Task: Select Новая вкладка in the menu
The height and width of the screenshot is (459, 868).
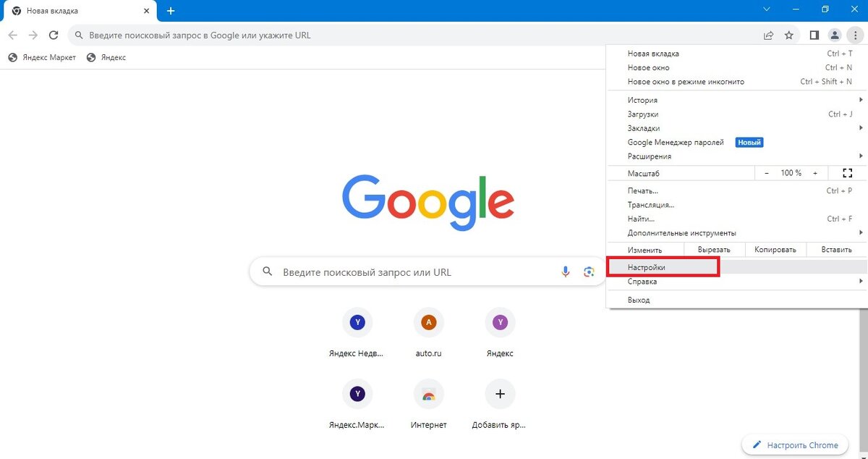Action: pos(736,54)
